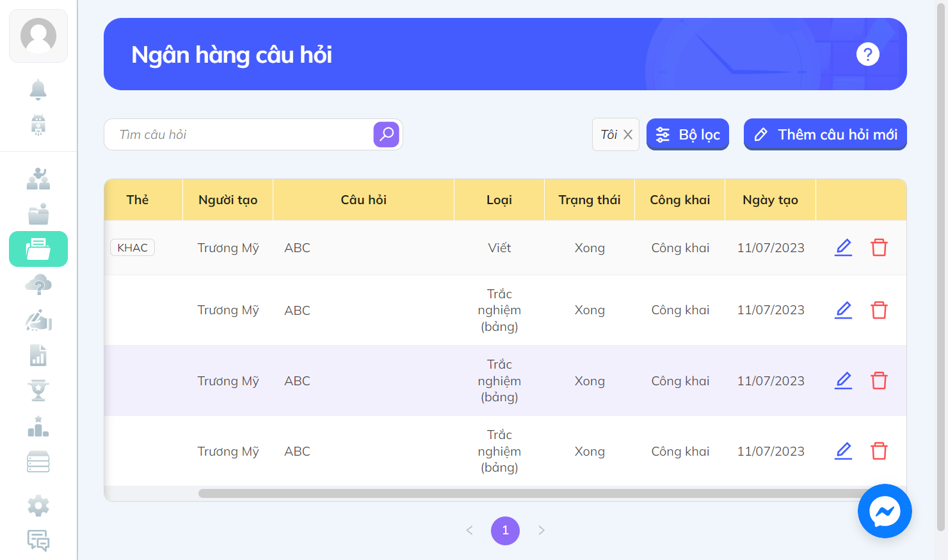Open the cloud question mark icon
This screenshot has width=948, height=560.
click(38, 284)
